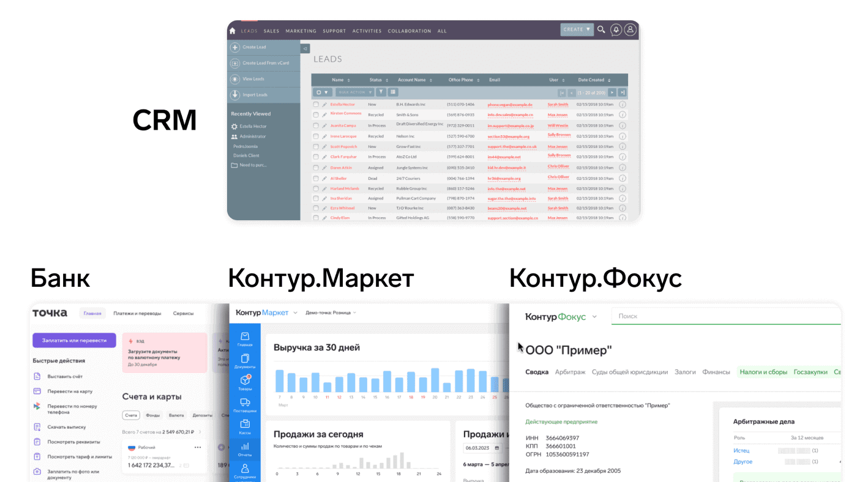Sort leads by Account Name column
Screen dimensions: 868x482
414,80
